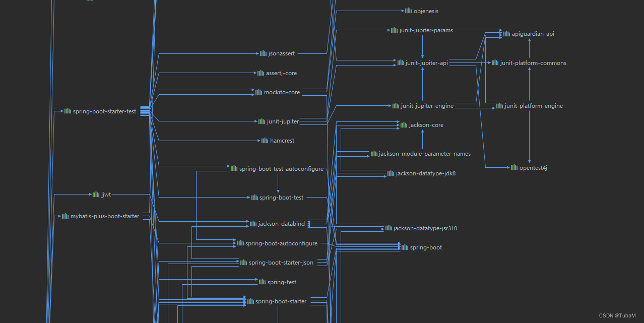Select the spring-boot node icon
The width and height of the screenshot is (644, 323).
point(404,247)
